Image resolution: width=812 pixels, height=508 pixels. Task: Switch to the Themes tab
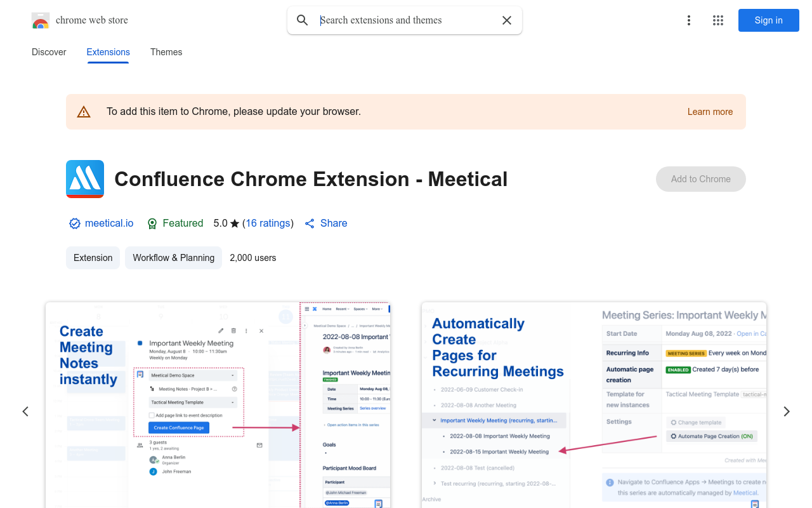(166, 52)
